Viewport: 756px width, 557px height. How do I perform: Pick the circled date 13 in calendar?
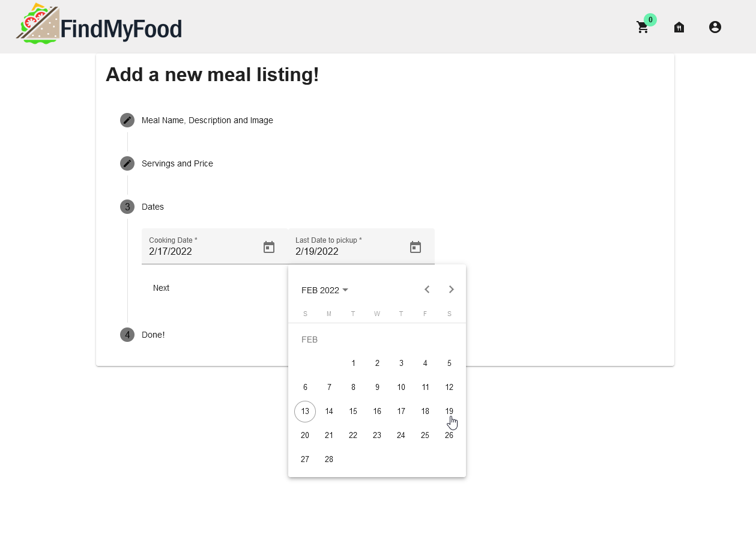305,411
